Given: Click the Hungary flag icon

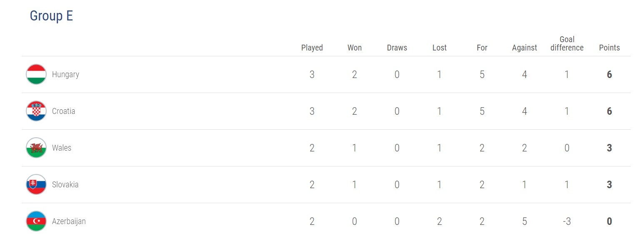Looking at the screenshot, I should 36,74.
